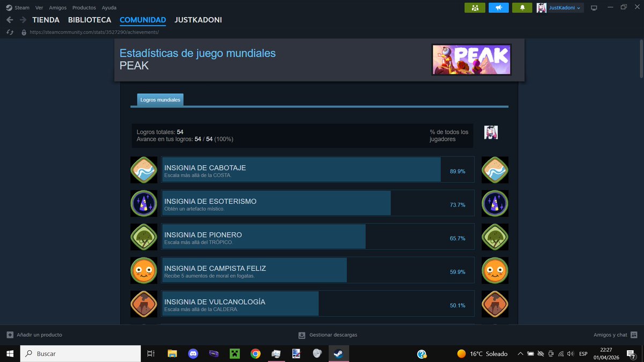
Task: Click 'Avance en tus logros: 54 / 54 (100%)'
Action: click(x=185, y=139)
